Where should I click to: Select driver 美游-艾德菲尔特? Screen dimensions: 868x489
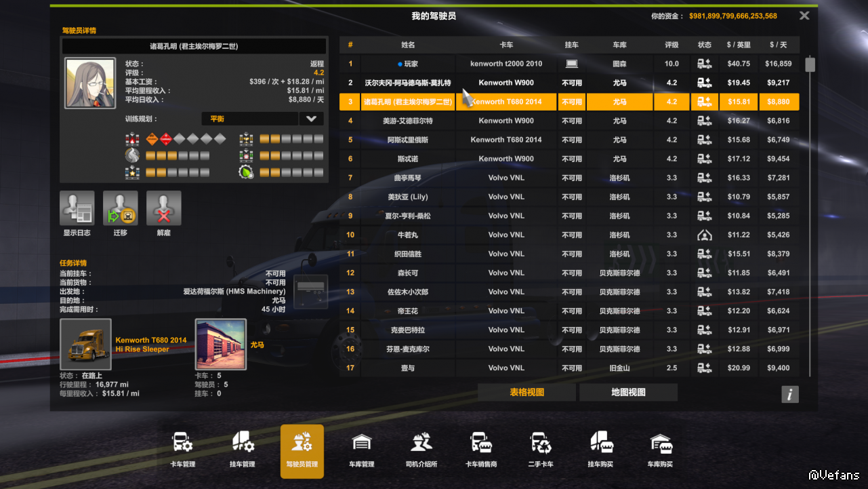click(407, 121)
